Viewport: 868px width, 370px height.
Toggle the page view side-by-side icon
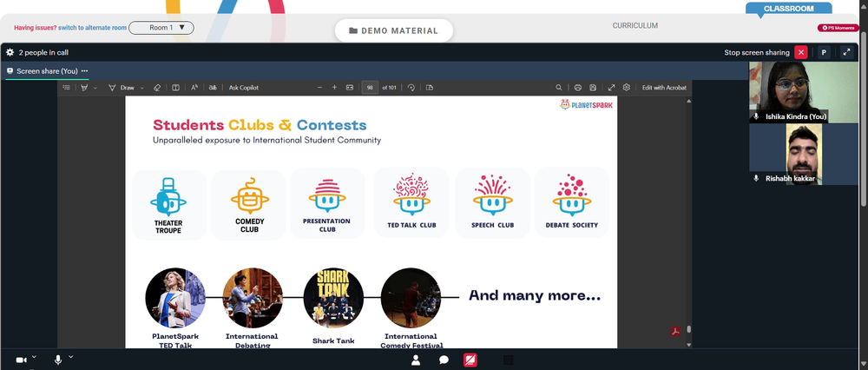[x=430, y=88]
